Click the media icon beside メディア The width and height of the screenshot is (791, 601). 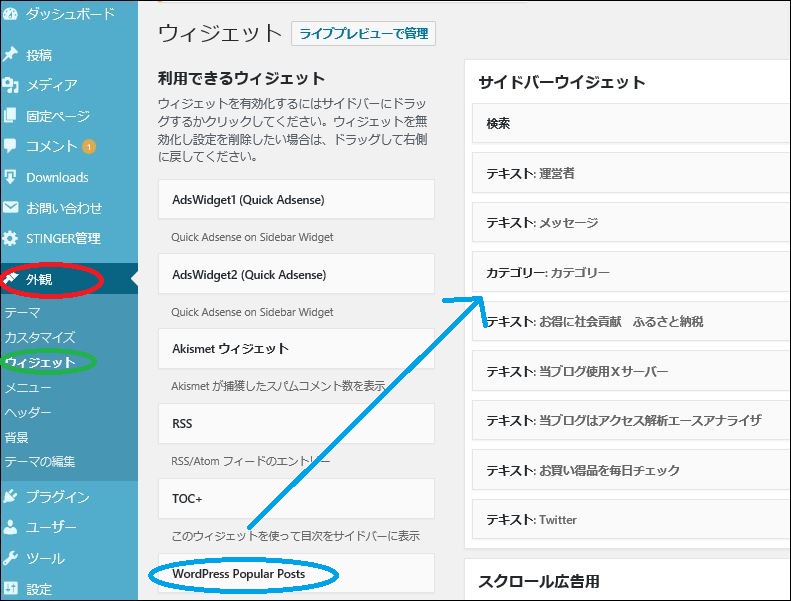pos(10,85)
